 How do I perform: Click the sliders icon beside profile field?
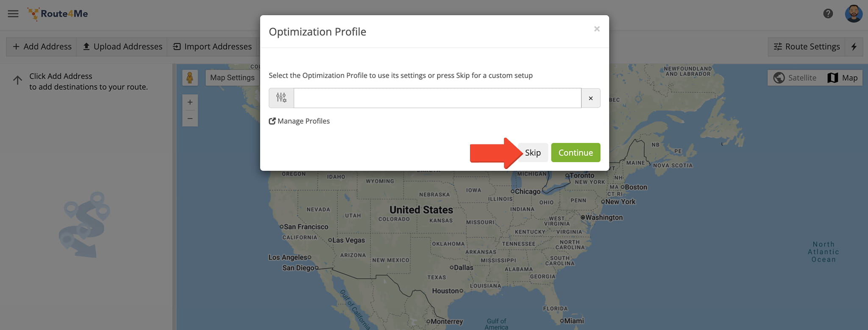click(281, 98)
